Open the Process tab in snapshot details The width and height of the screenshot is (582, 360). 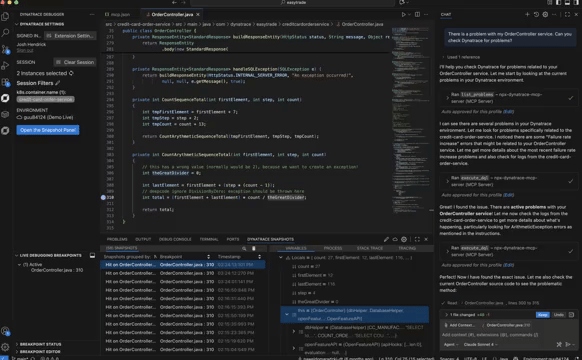pyautogui.click(x=333, y=248)
